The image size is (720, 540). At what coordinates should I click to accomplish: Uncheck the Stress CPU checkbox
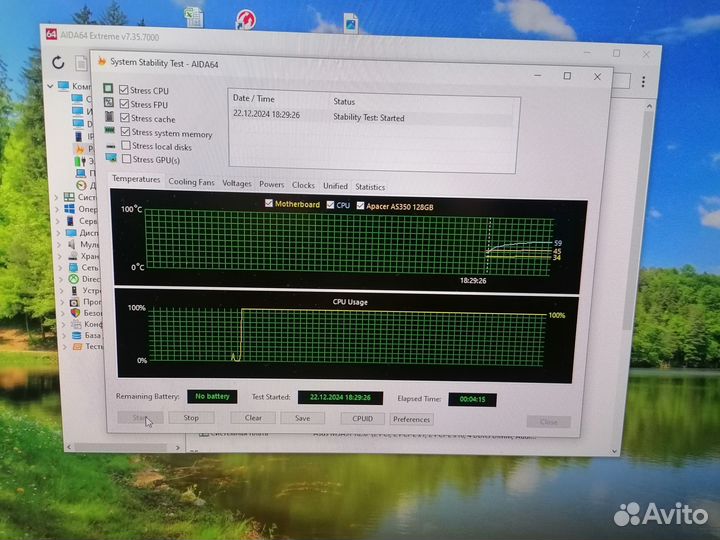(124, 90)
